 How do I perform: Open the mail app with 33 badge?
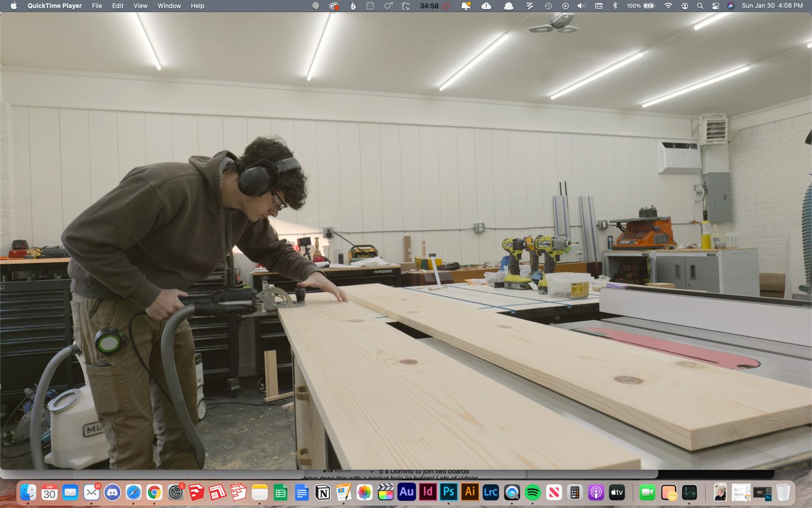coord(91,492)
